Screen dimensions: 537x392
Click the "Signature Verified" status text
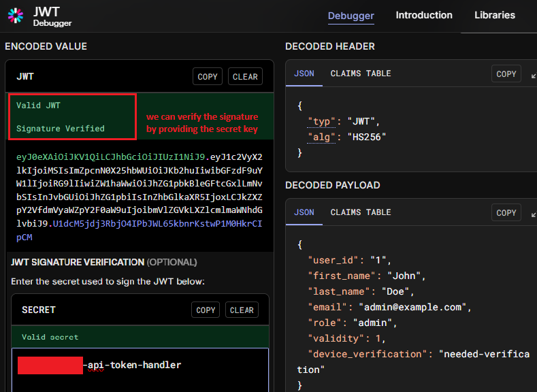tap(61, 129)
